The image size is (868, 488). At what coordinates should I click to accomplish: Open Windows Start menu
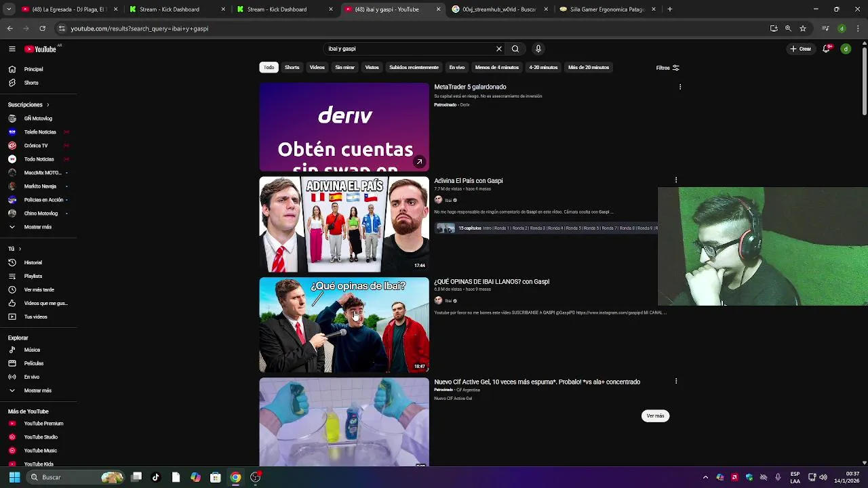point(14,477)
